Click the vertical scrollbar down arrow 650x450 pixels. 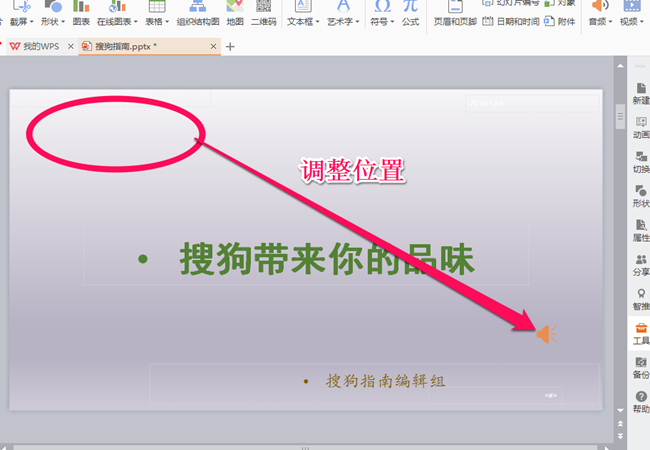(620, 411)
